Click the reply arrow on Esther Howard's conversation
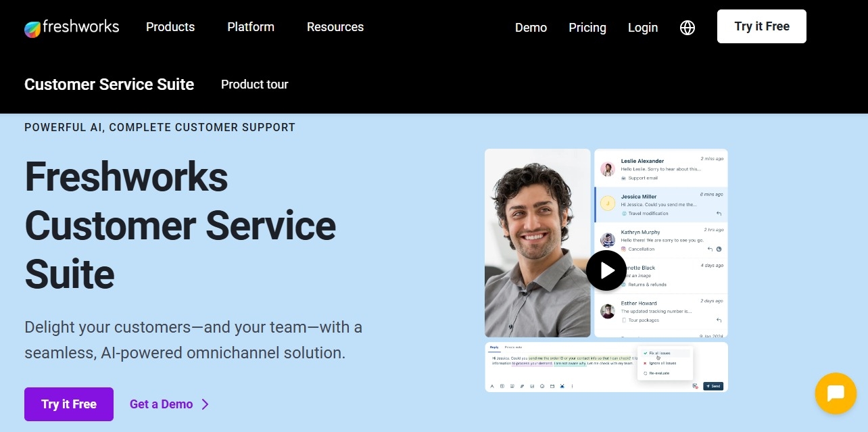 coord(719,320)
